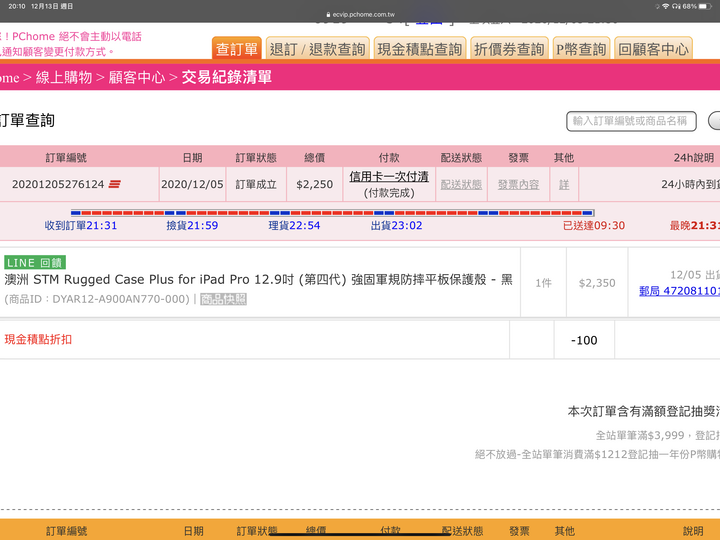Click the green LINE 回饋 badge
This screenshot has width=720, height=540.
[35, 263]
